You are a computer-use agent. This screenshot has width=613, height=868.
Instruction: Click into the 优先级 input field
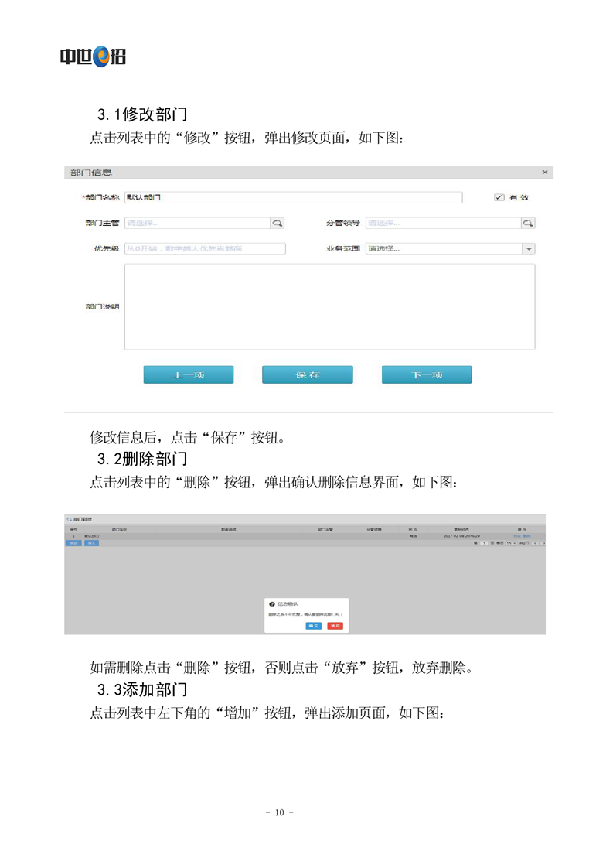coord(204,249)
